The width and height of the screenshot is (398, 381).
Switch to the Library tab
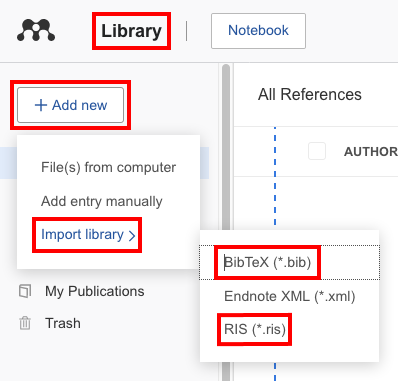coord(131,31)
